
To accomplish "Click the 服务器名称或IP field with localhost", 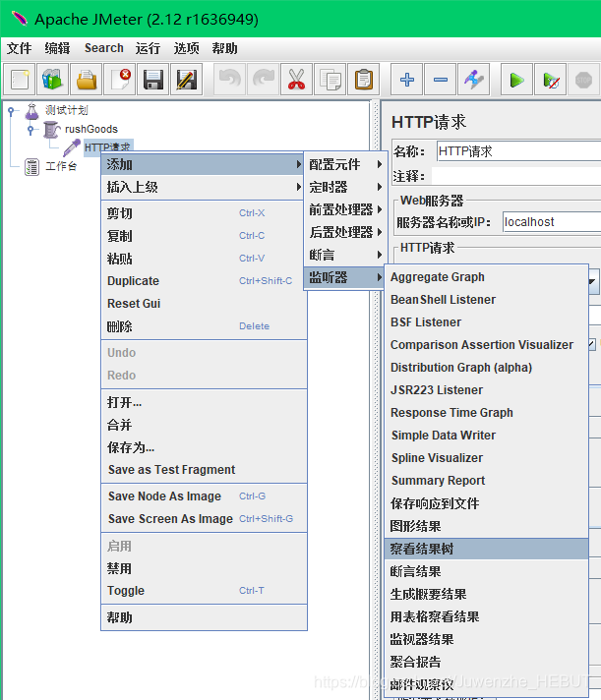I will [552, 222].
